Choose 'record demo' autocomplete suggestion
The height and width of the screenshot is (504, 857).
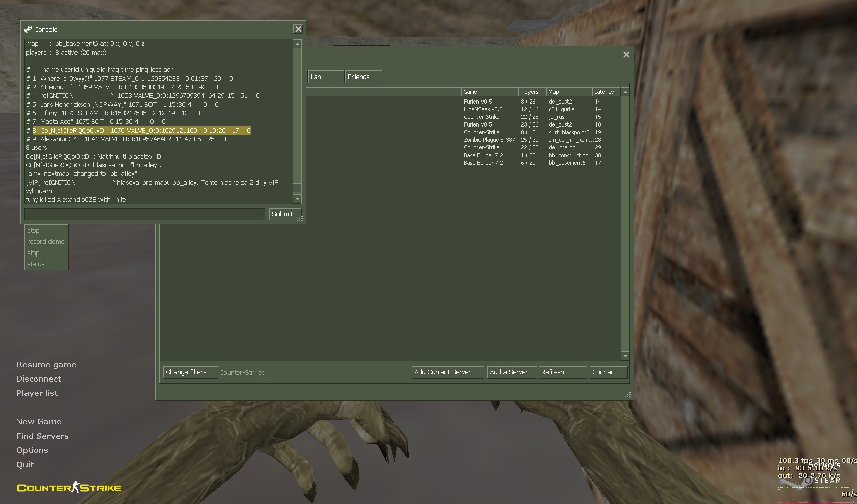(46, 242)
